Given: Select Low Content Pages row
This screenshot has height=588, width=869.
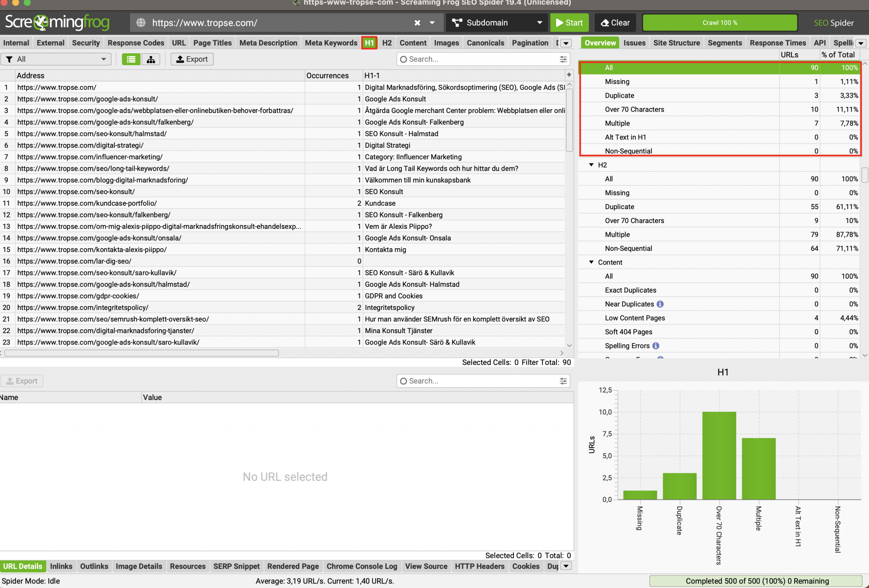Looking at the screenshot, I should (x=720, y=318).
